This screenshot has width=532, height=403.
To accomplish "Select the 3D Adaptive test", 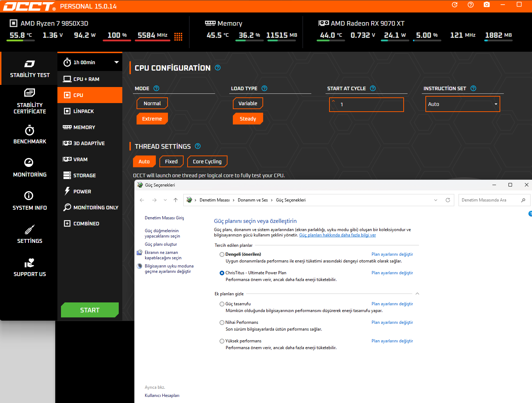I will click(90, 143).
